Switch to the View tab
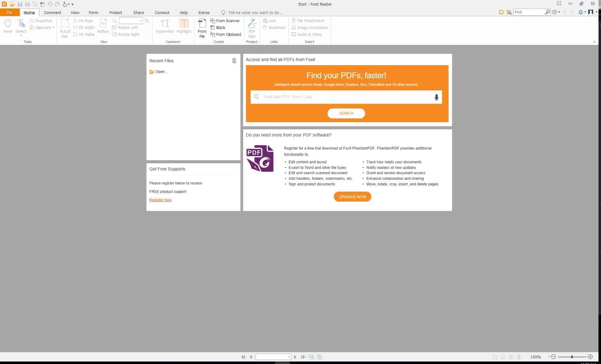This screenshot has height=364, width=601. click(75, 12)
